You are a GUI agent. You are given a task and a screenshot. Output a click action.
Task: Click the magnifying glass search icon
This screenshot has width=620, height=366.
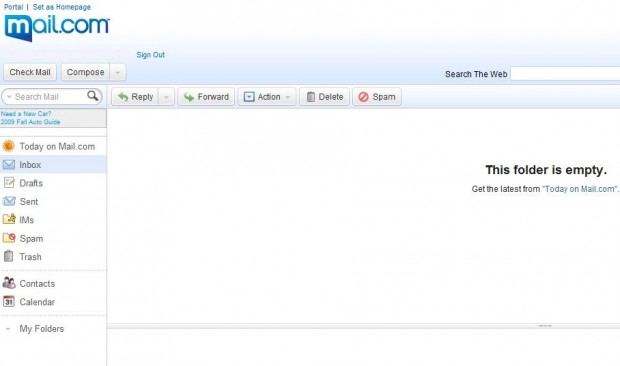93,96
